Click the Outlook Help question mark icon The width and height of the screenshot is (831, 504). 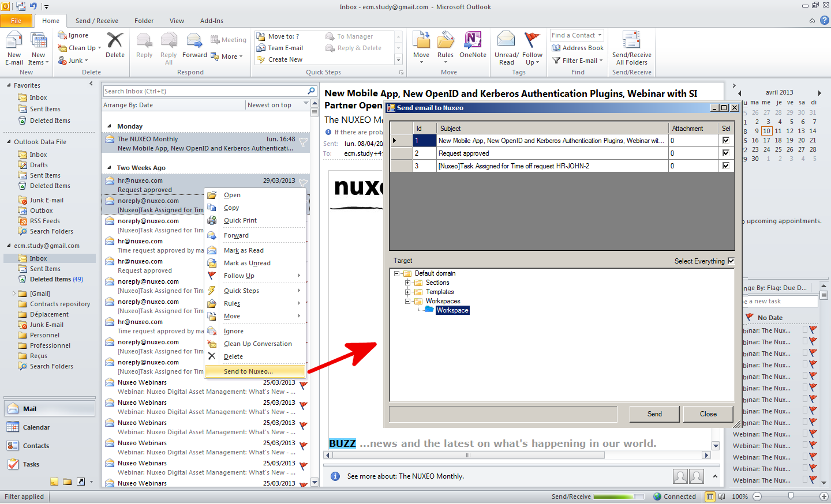pos(825,20)
